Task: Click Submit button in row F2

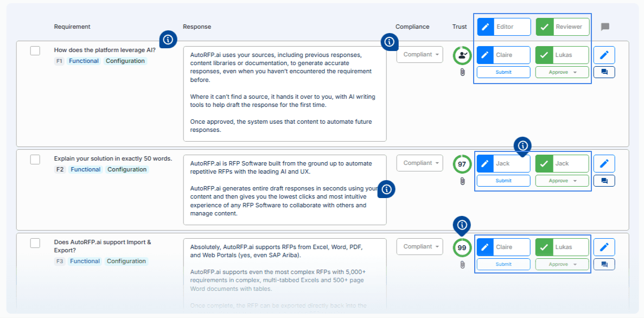Action: coord(503,181)
